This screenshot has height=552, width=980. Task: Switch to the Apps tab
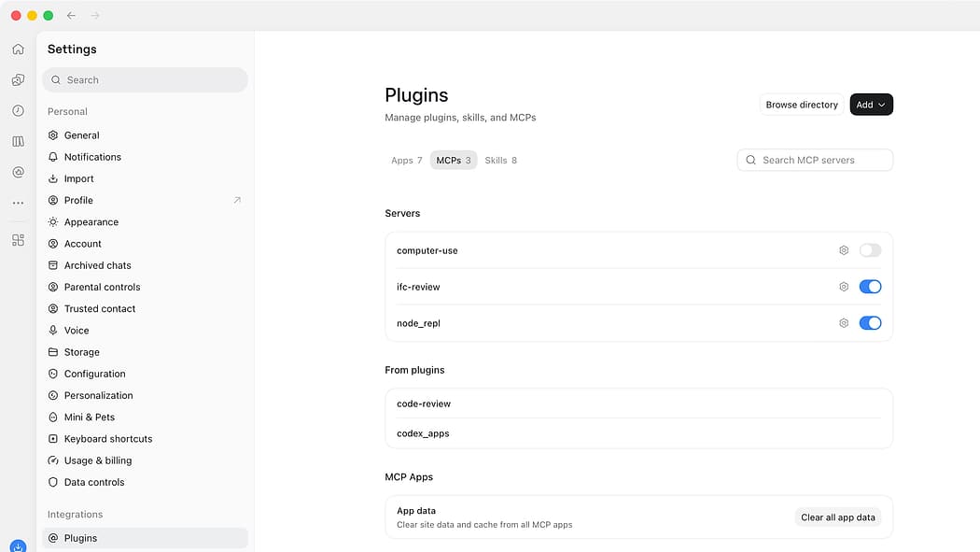407,160
